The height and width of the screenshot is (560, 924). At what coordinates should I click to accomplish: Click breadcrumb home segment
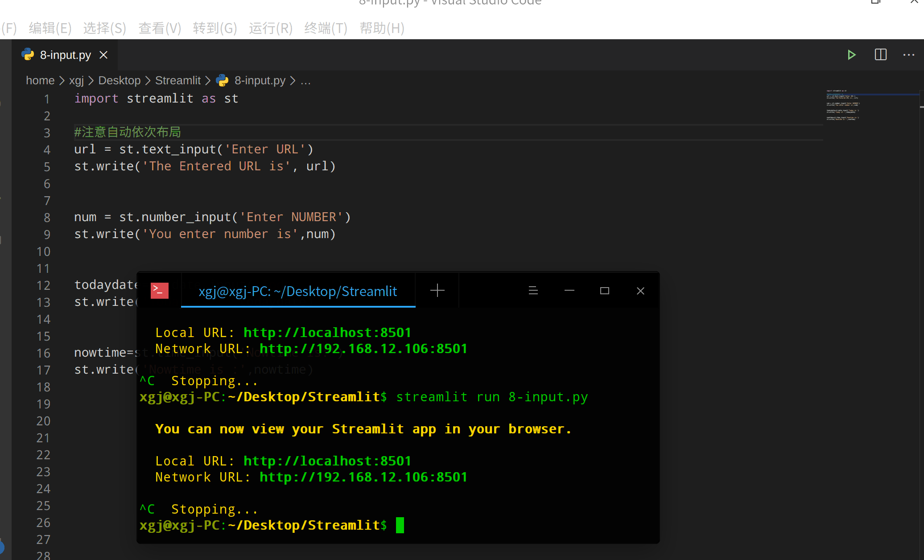click(40, 81)
